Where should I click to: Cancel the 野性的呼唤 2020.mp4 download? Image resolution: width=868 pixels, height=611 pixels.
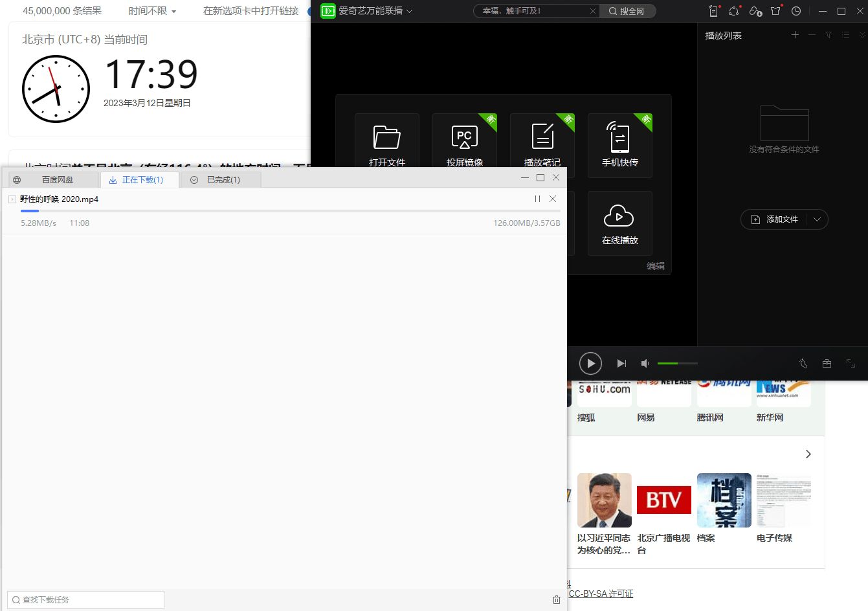[553, 199]
